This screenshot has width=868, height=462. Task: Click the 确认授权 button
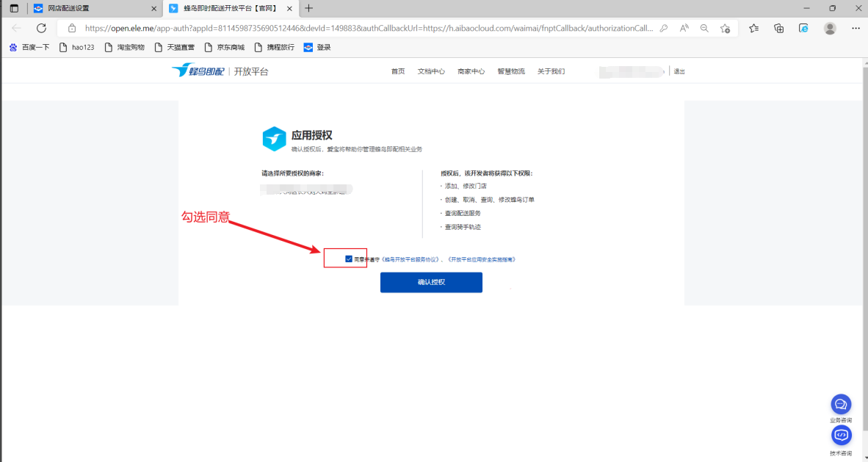click(x=431, y=282)
